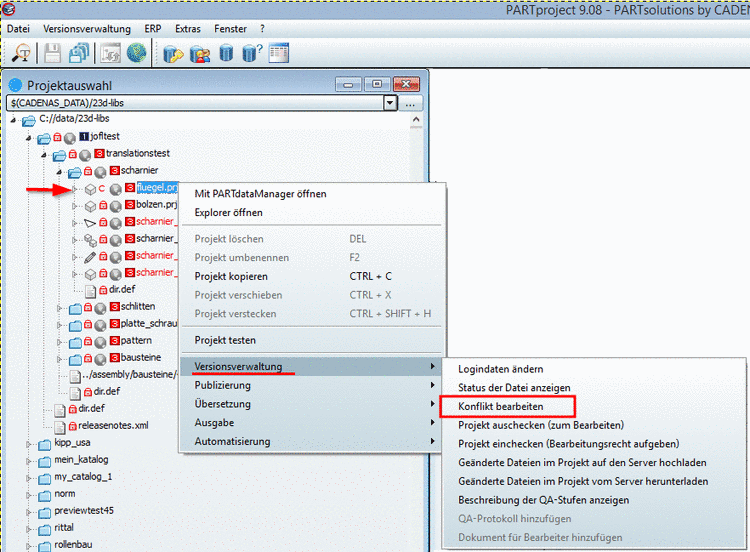Click the toolbar icon with up-down arrows
This screenshot has width=750, height=552.
point(110,53)
